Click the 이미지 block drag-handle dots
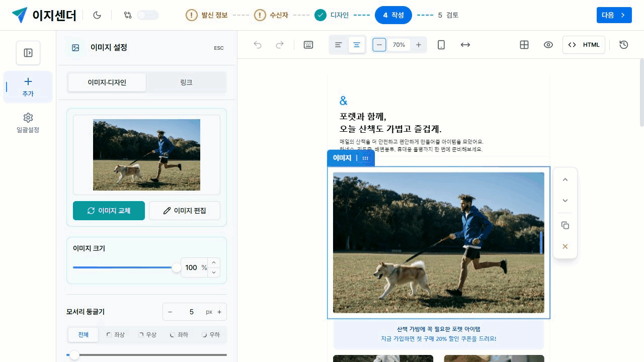Viewport: 644px width, 362px height. (365, 158)
